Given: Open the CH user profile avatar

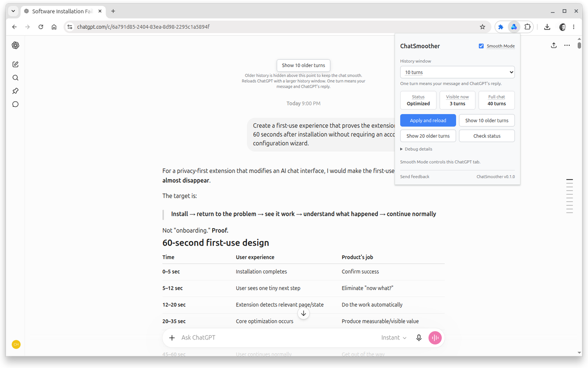Looking at the screenshot, I should coord(16,345).
